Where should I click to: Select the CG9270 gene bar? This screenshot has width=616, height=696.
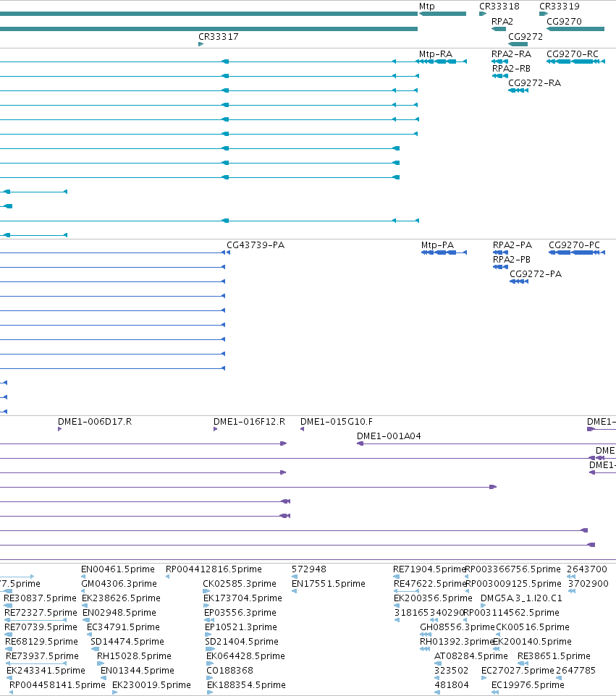click(x=575, y=29)
